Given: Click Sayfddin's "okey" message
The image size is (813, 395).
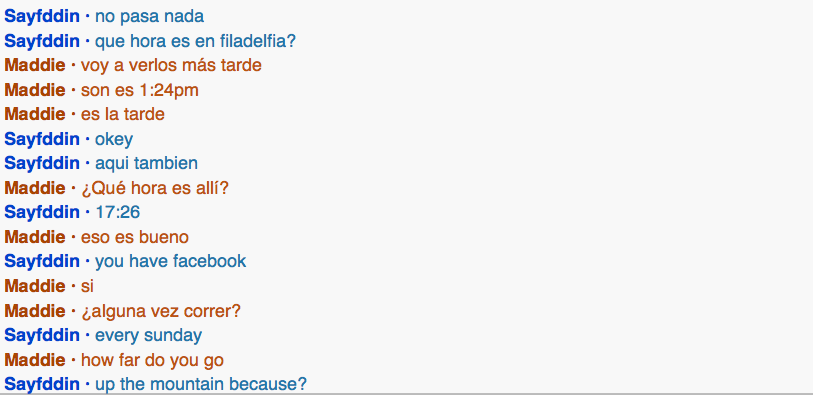Looking at the screenshot, I should click(114, 139).
